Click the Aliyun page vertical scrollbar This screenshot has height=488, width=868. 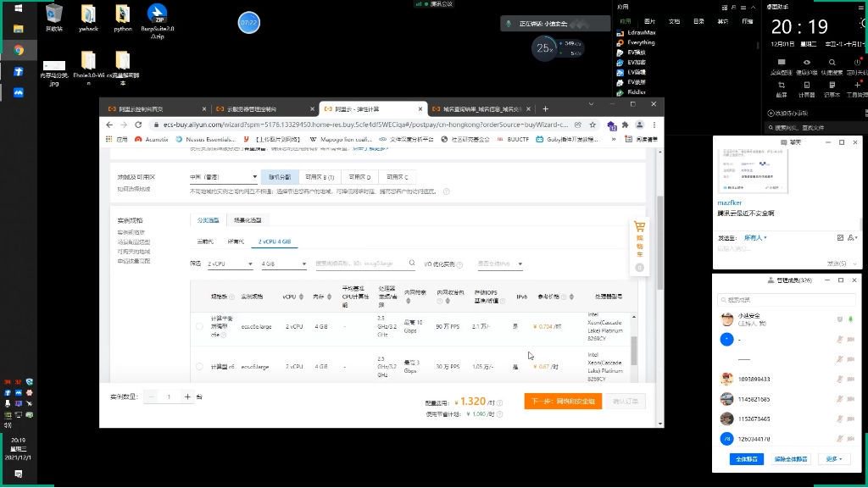[x=659, y=242]
